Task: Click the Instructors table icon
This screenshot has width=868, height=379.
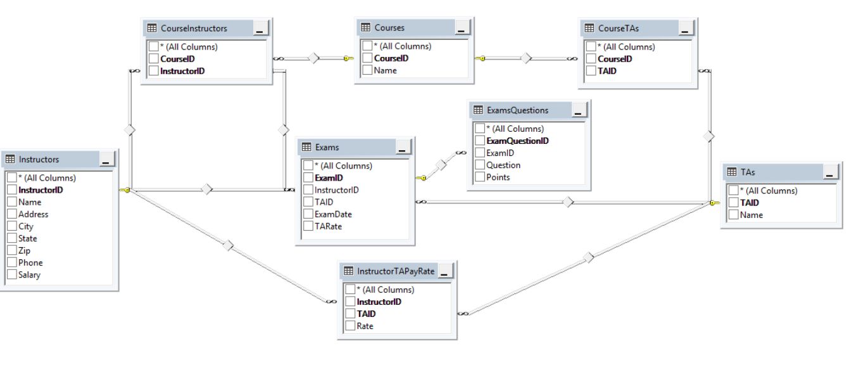Action: [x=10, y=159]
